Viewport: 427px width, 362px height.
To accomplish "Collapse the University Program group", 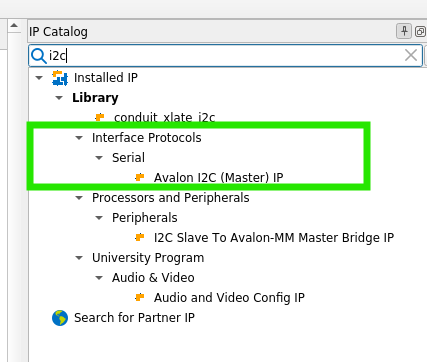I will point(79,258).
